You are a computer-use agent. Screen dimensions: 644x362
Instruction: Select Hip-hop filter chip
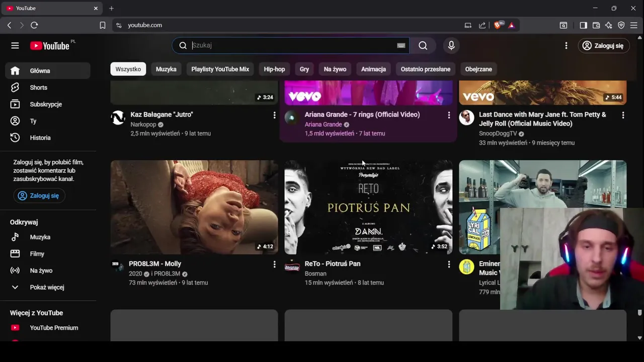tap(274, 69)
